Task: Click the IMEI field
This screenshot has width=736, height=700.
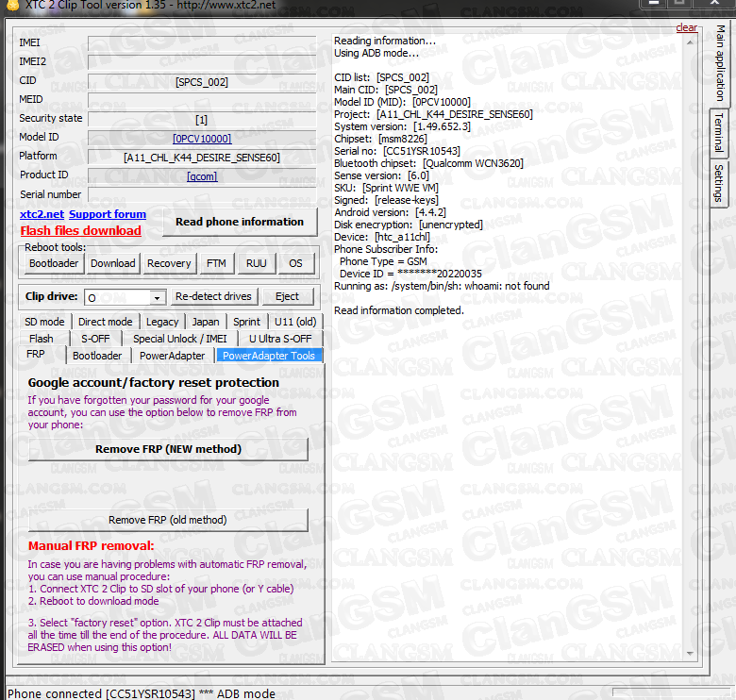Action: click(x=202, y=43)
